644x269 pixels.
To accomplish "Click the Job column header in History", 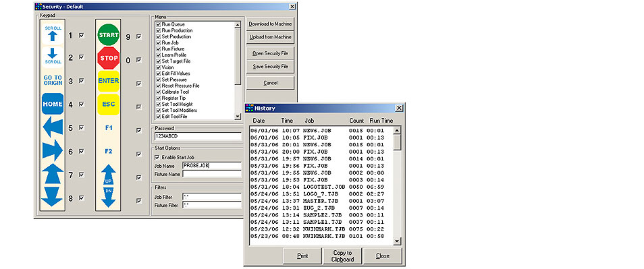I will tap(309, 121).
